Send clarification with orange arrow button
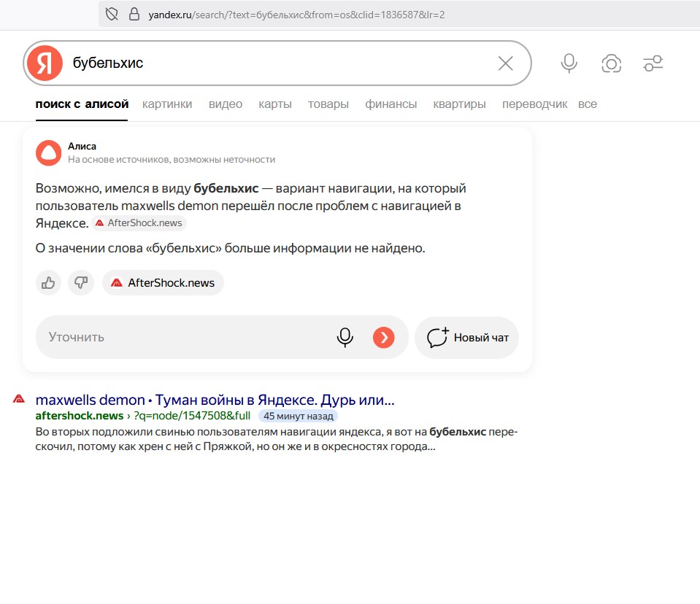This screenshot has width=700, height=604. tap(383, 337)
